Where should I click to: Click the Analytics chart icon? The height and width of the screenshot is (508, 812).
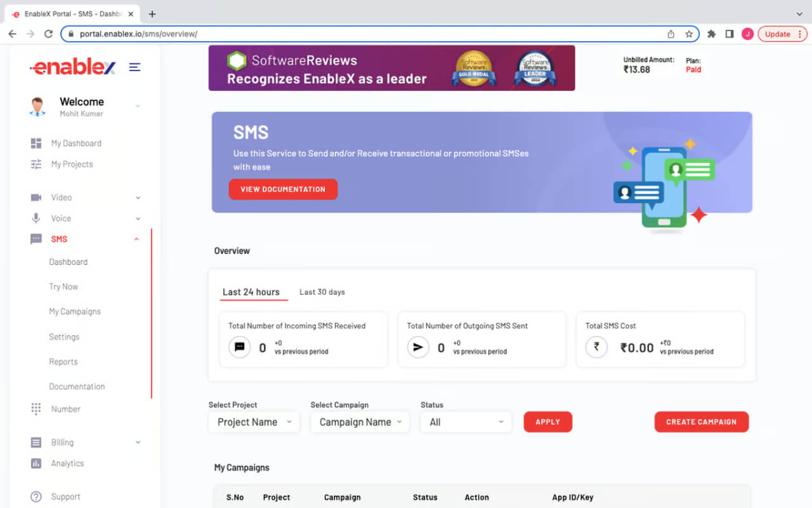36,464
